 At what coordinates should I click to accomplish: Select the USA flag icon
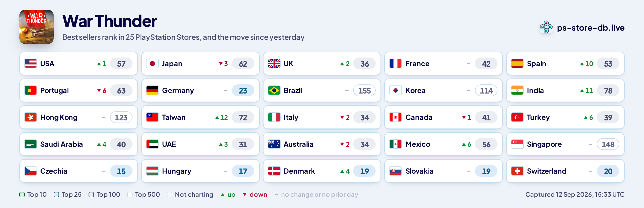click(31, 63)
